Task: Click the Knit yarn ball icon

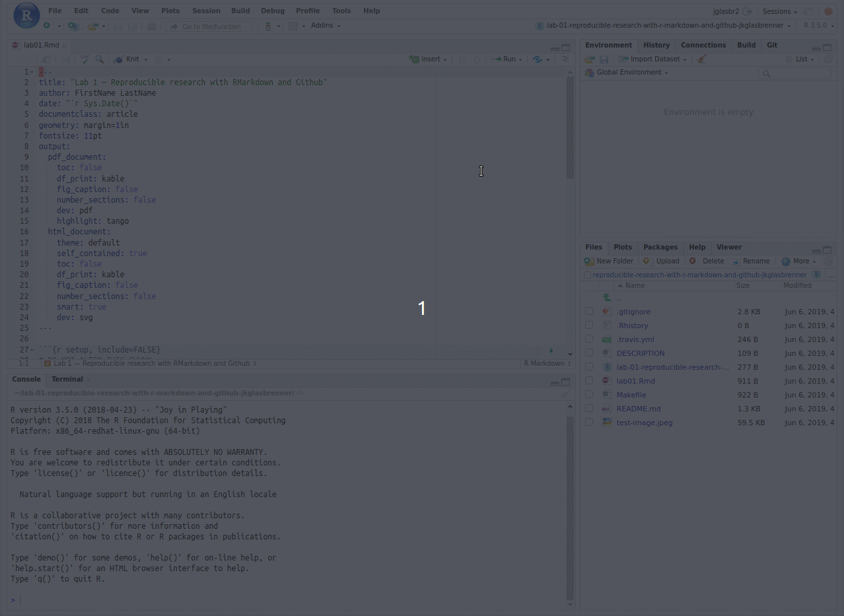Action: [x=118, y=59]
